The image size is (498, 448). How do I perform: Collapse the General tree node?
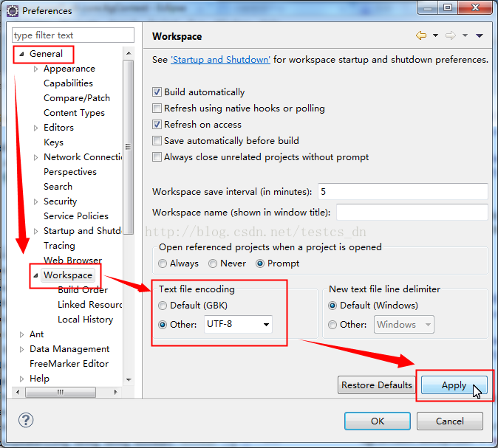21,54
